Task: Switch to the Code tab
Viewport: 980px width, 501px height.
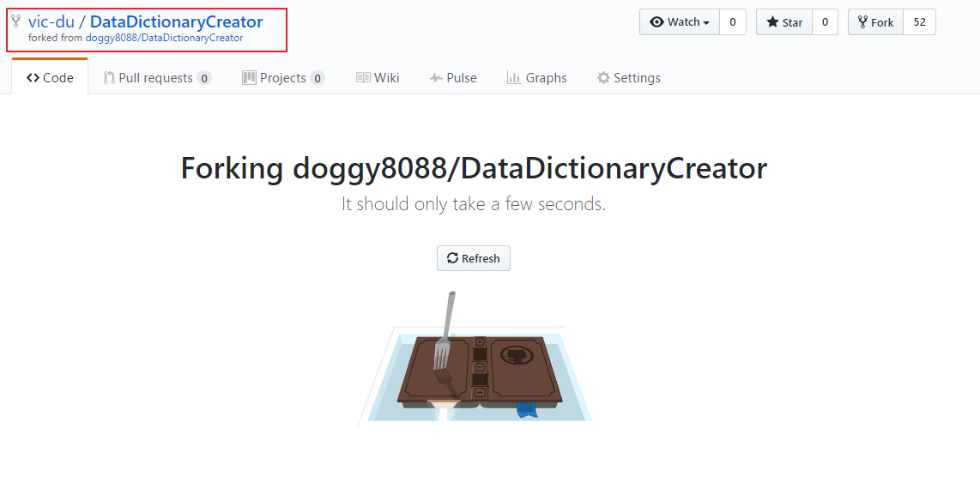Action: click(50, 77)
